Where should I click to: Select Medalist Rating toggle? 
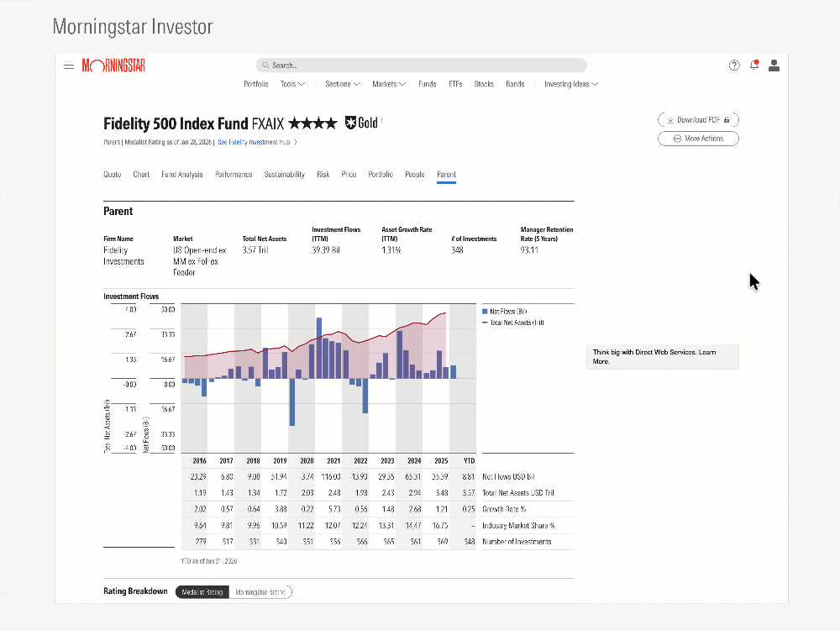click(x=202, y=592)
